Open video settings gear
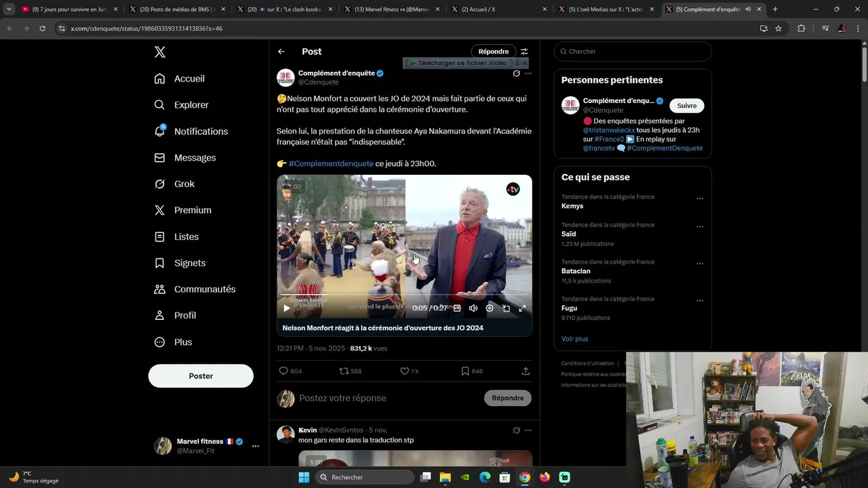Screen dimensions: 868x488 (490, 308)
